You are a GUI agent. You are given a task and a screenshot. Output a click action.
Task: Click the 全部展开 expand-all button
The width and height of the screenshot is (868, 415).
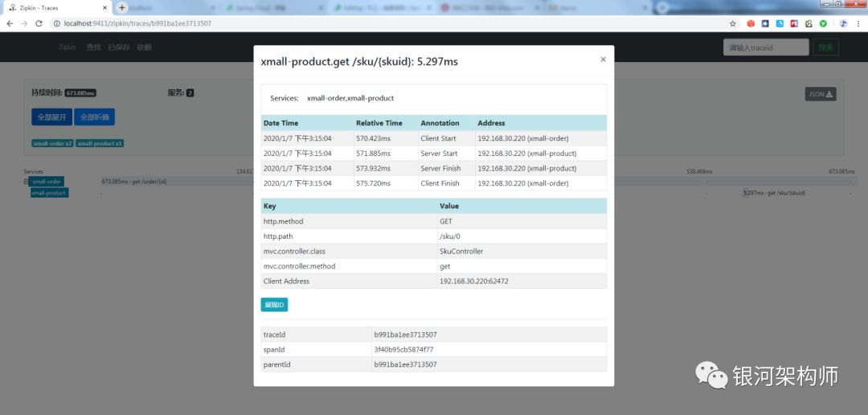pos(51,117)
